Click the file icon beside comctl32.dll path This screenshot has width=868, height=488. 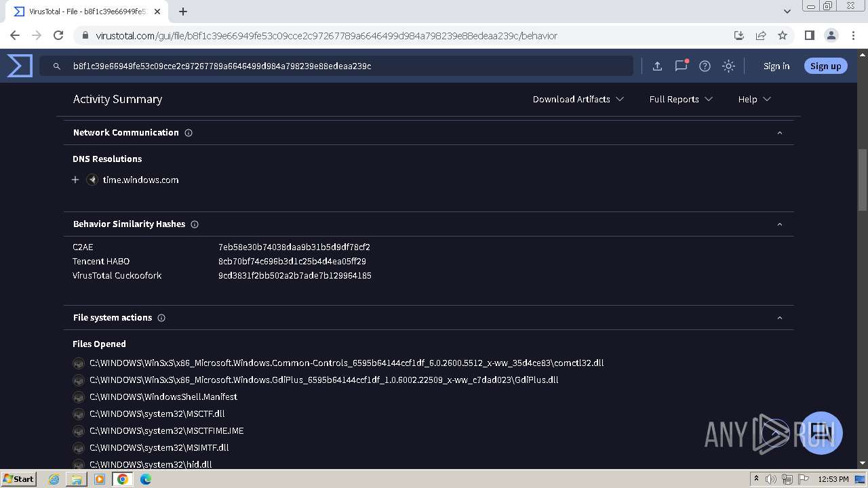tap(79, 363)
